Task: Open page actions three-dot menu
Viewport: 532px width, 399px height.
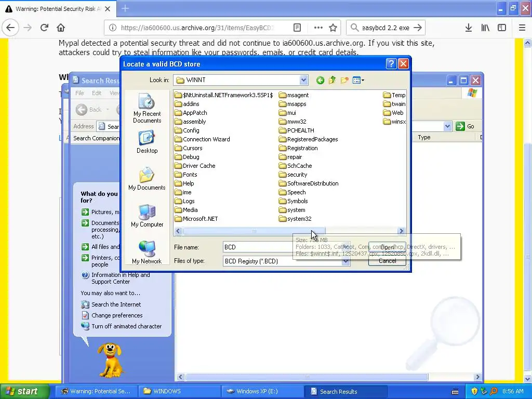Action: pyautogui.click(x=318, y=28)
